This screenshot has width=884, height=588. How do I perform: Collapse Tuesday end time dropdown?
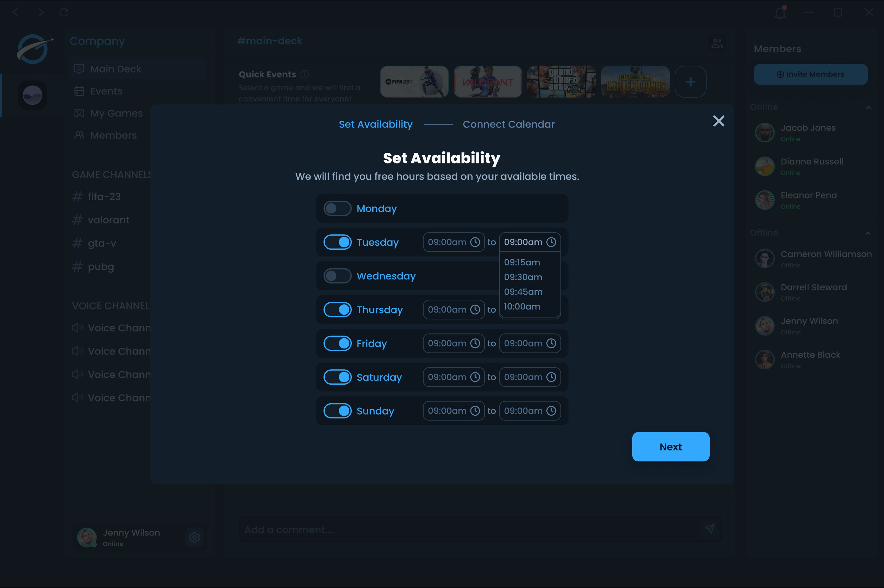(x=530, y=242)
